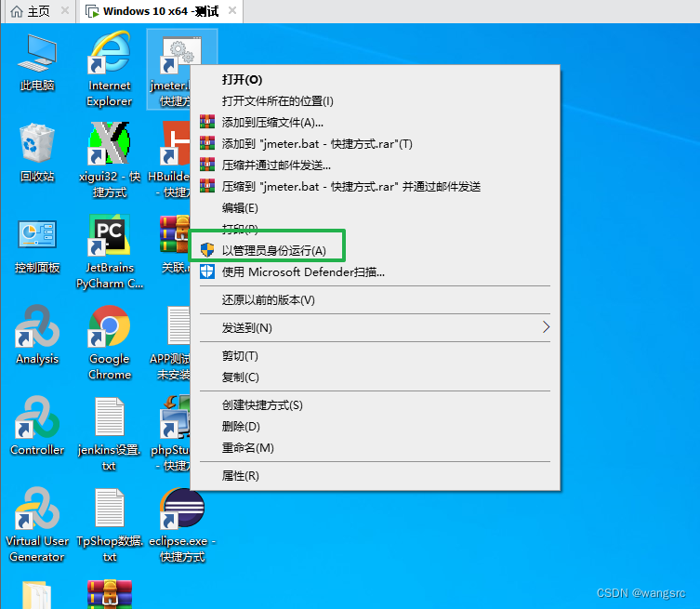Choose 压缩到 rar 并通过邮件发送 entry

(x=375, y=186)
